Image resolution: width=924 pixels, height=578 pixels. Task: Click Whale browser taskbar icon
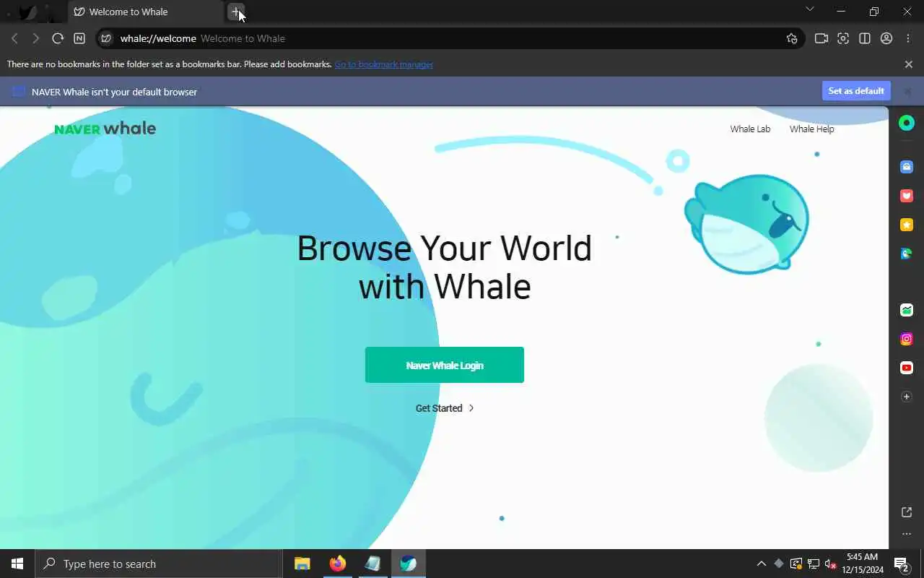click(x=408, y=564)
